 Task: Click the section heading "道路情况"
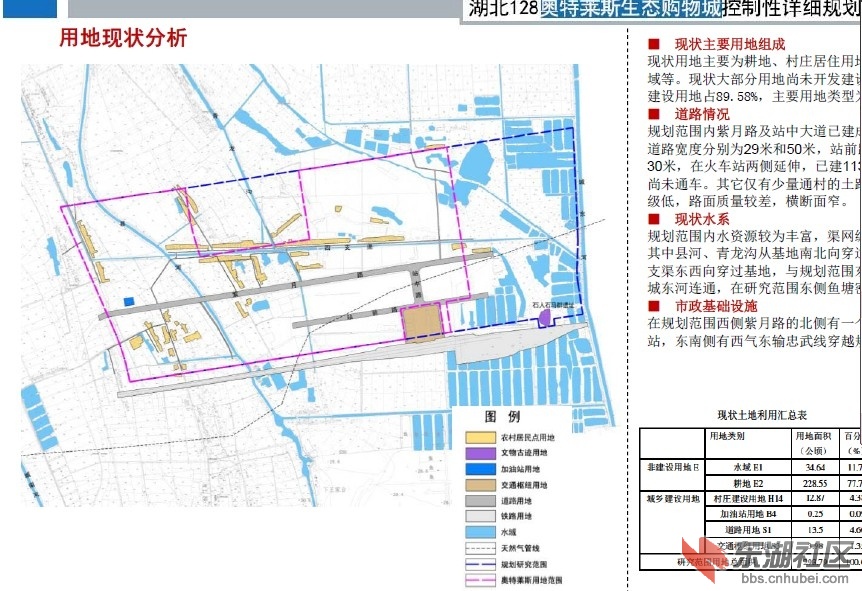tap(702, 114)
